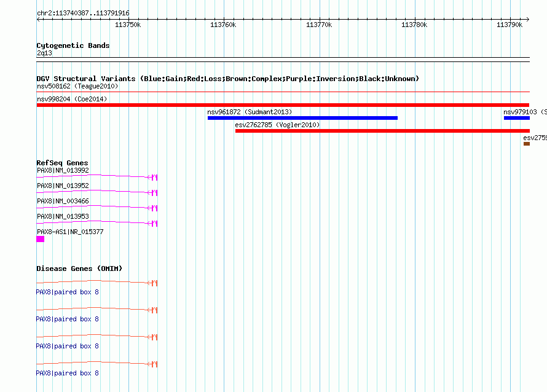The height and width of the screenshot is (392, 547).
Task: Open the fourth PAX8|paired box 8 OMIM link
Action: (68, 373)
